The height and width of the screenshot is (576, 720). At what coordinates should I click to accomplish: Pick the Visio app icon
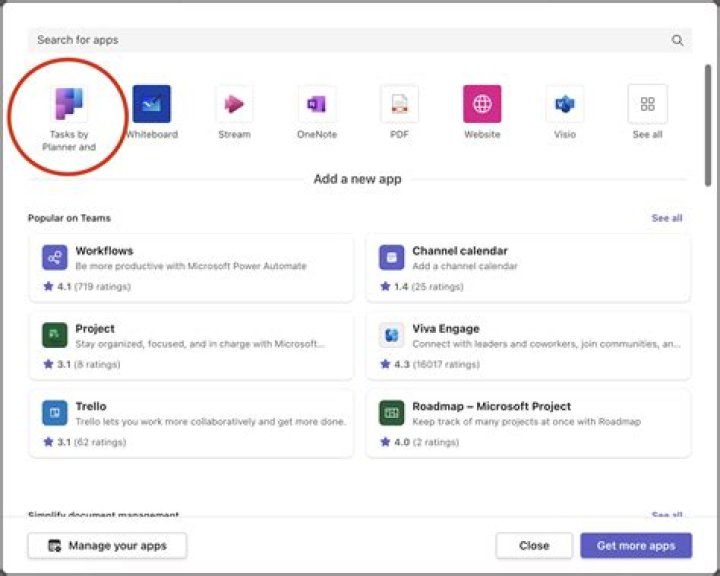coord(565,104)
